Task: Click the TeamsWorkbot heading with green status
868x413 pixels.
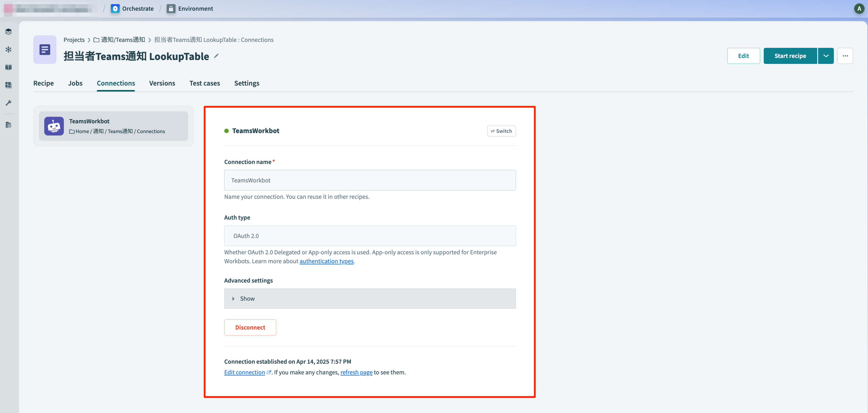Action: (255, 131)
